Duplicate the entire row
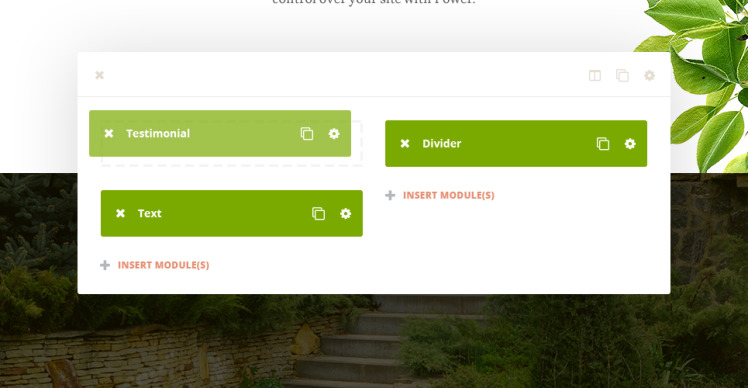The image size is (748, 388). [622, 75]
